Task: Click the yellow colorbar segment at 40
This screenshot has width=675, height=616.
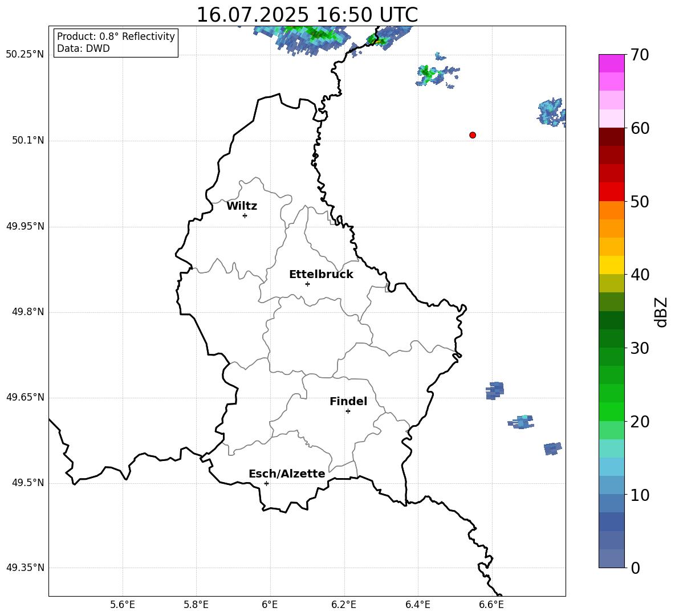Action: 611,266
